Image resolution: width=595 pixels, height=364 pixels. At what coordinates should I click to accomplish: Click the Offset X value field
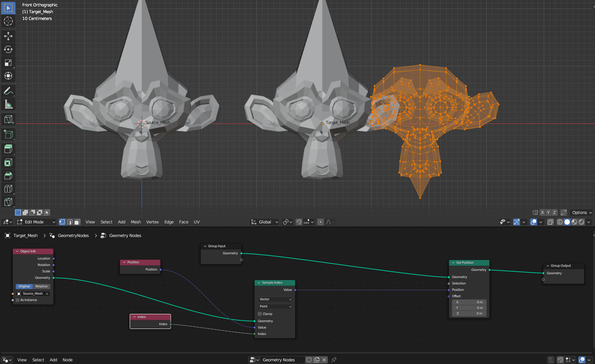coord(469,302)
